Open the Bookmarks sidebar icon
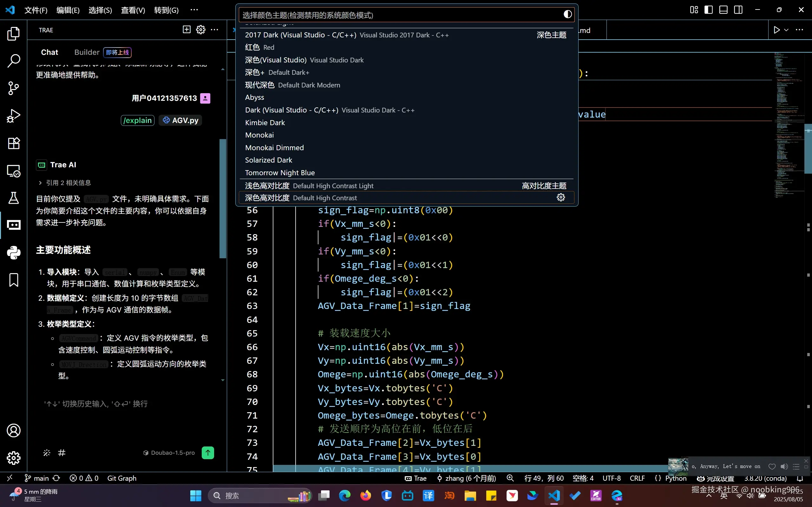 [x=13, y=280]
